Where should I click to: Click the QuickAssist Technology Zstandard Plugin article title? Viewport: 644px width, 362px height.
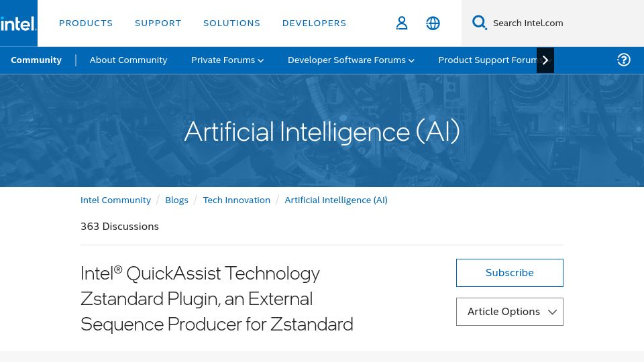tap(217, 299)
